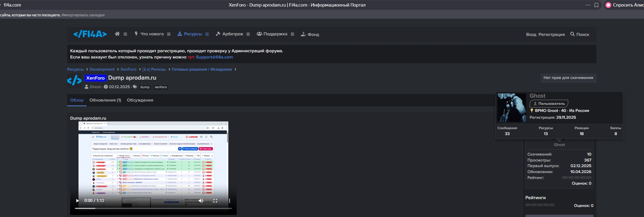Open the 'Фонд' page
The height and width of the screenshot is (217, 644).
click(310, 34)
